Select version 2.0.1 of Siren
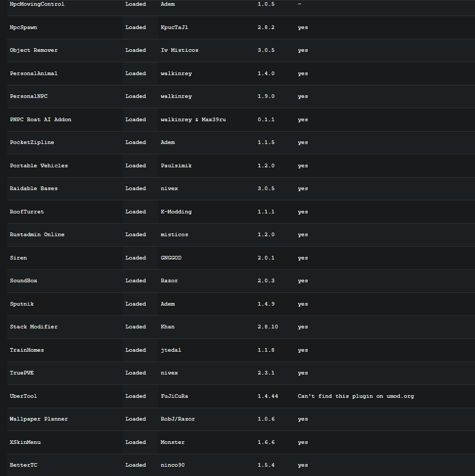This screenshot has height=476, width=475. (x=266, y=258)
